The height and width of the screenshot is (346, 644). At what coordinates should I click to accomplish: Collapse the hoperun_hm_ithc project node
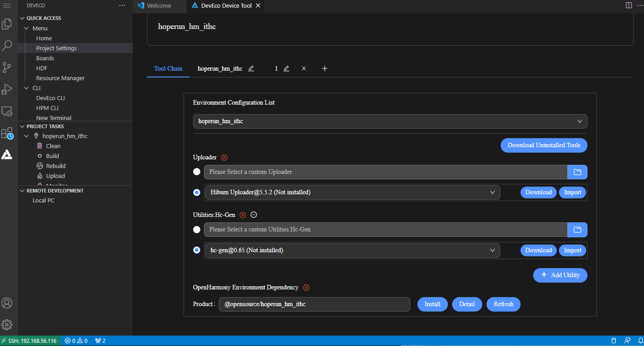pyautogui.click(x=27, y=136)
